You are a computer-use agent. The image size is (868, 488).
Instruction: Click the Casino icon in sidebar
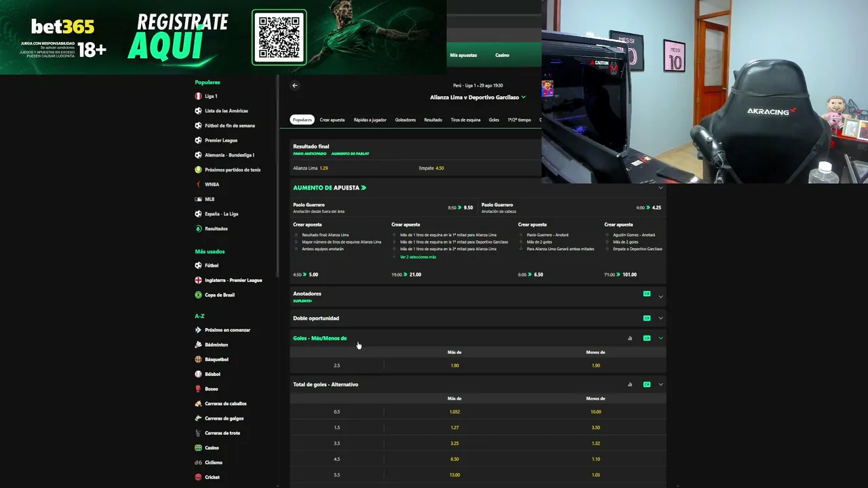198,448
